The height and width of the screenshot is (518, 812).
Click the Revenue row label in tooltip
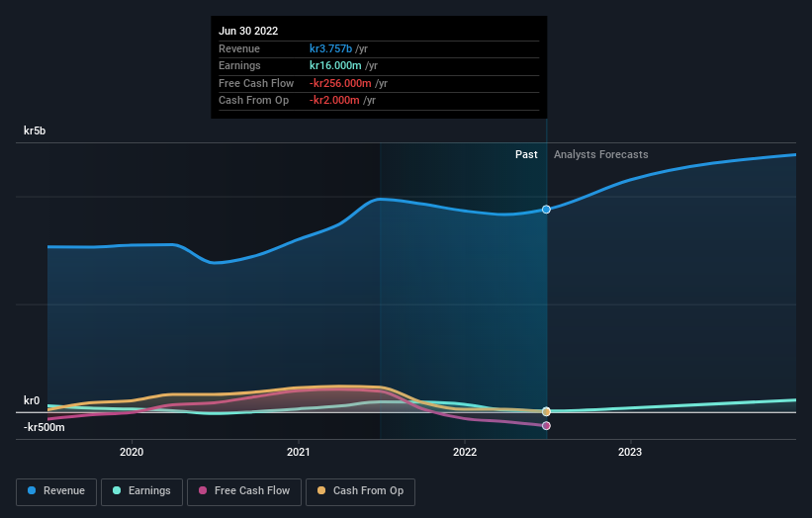tap(239, 48)
